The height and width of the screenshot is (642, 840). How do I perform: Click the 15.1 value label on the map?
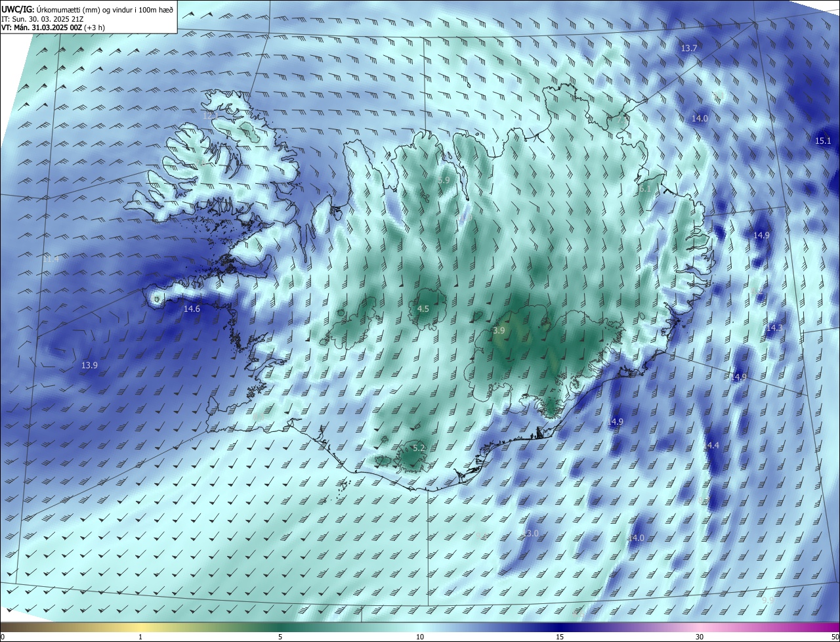pyautogui.click(x=823, y=140)
